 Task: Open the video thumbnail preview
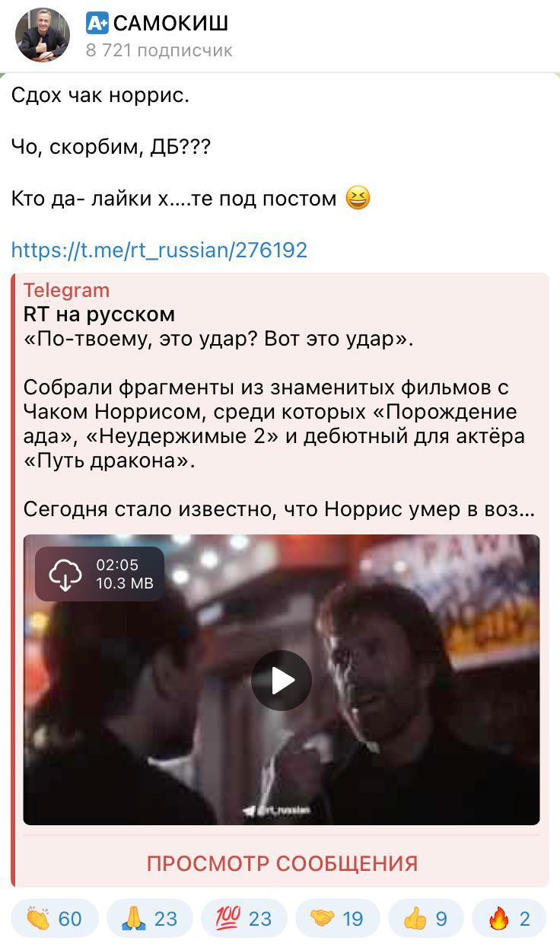tap(282, 680)
